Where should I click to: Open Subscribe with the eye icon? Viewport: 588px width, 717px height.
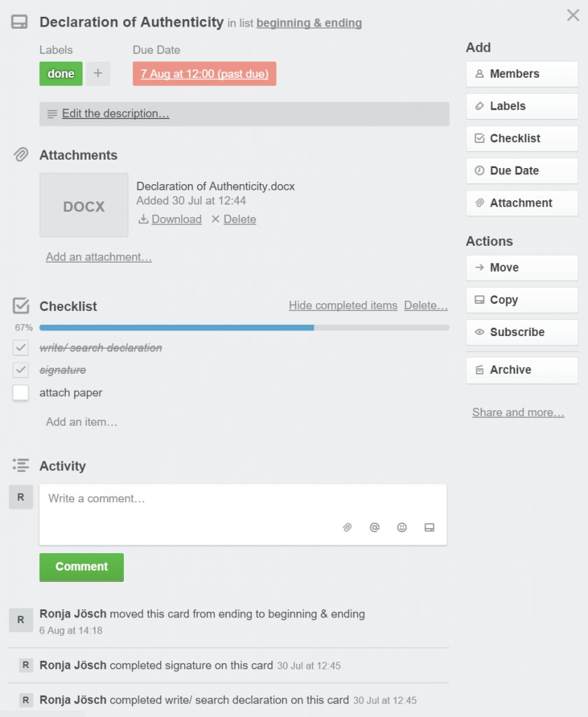tap(521, 332)
